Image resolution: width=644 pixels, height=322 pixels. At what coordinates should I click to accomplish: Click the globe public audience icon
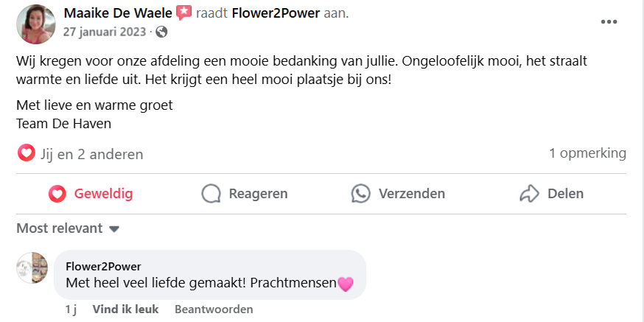(161, 32)
